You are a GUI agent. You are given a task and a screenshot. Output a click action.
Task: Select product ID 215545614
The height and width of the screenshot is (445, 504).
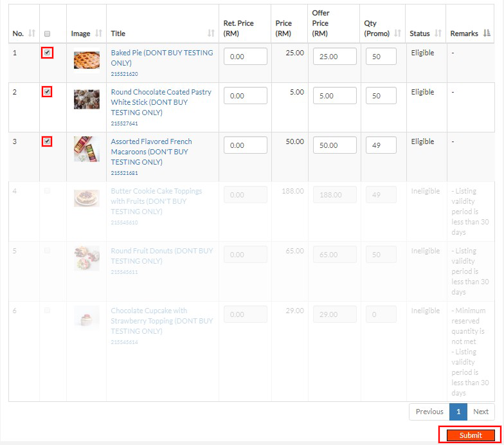(x=125, y=342)
